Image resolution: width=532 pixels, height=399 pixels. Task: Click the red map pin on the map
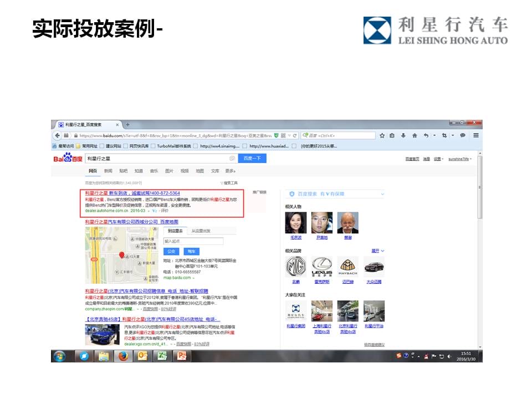(122, 255)
